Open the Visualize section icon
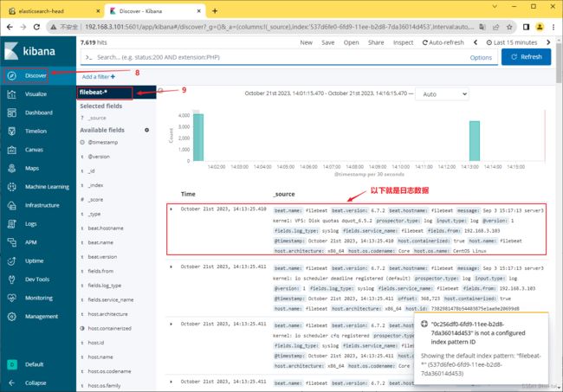Viewport: 563px width, 392px height. [x=11, y=94]
